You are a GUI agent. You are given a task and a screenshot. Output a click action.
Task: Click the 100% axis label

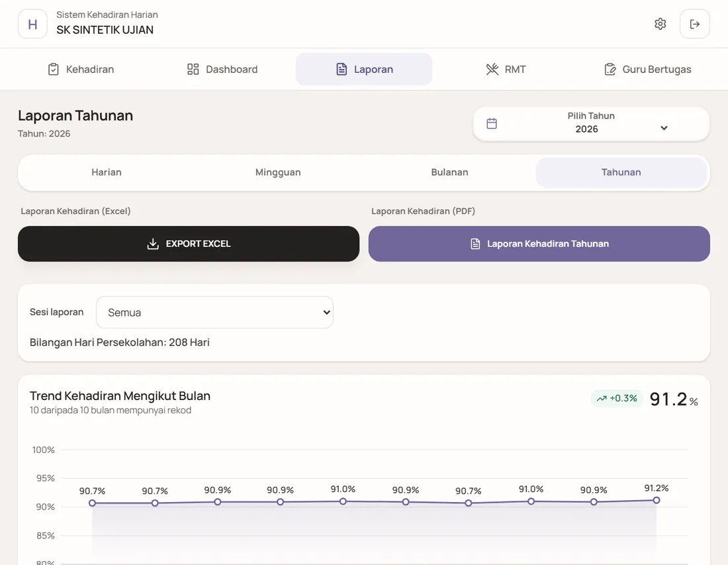tap(44, 450)
